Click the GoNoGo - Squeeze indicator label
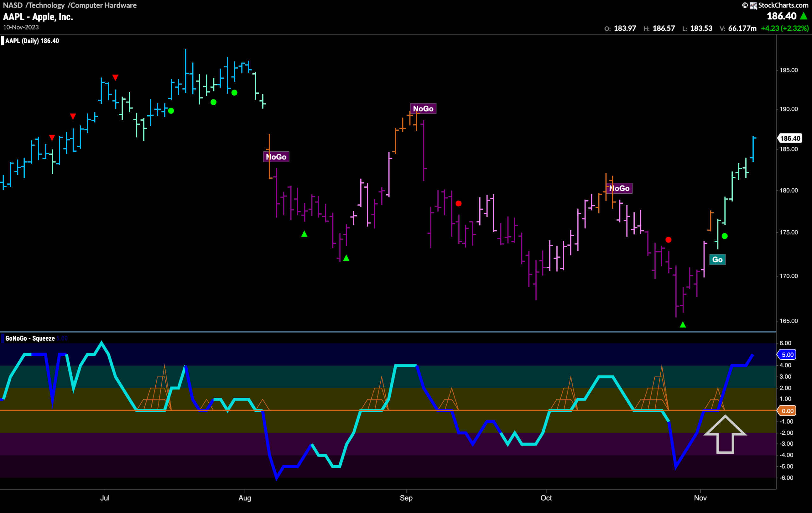The height and width of the screenshot is (513, 812). point(30,338)
